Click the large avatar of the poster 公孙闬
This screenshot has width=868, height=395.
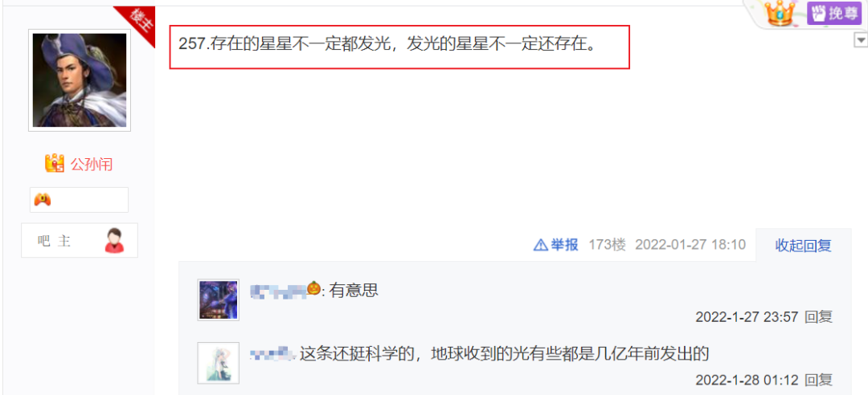coord(80,80)
